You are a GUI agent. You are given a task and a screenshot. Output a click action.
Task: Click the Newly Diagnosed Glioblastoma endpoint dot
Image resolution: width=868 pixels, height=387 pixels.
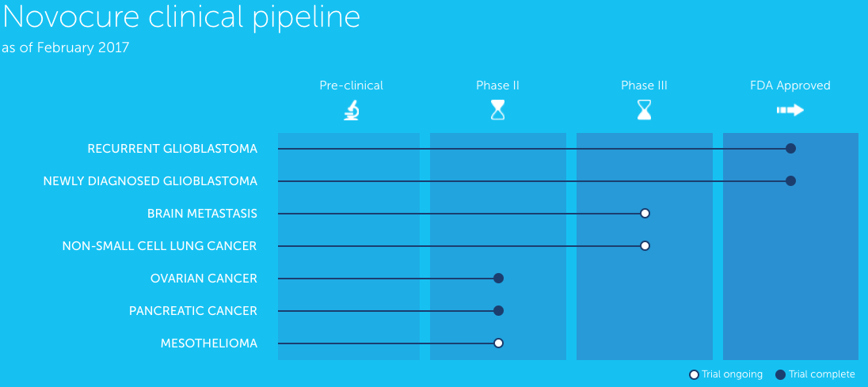[790, 180]
